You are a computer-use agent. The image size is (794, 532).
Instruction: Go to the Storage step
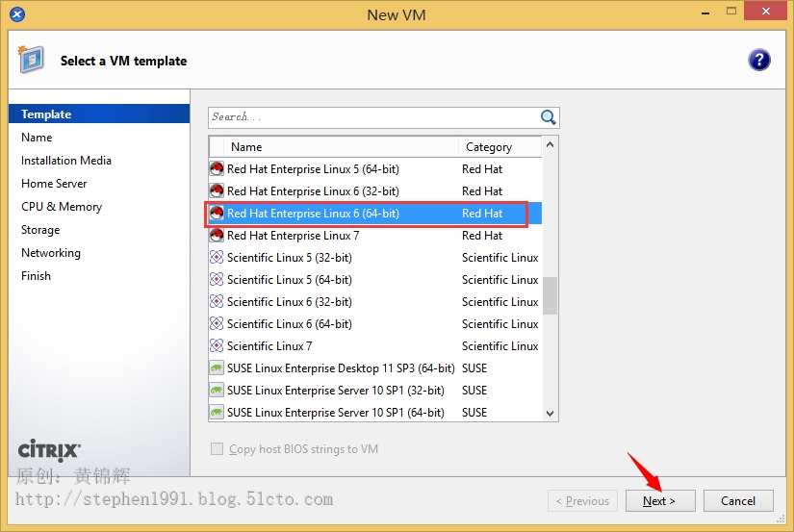pyautogui.click(x=40, y=230)
